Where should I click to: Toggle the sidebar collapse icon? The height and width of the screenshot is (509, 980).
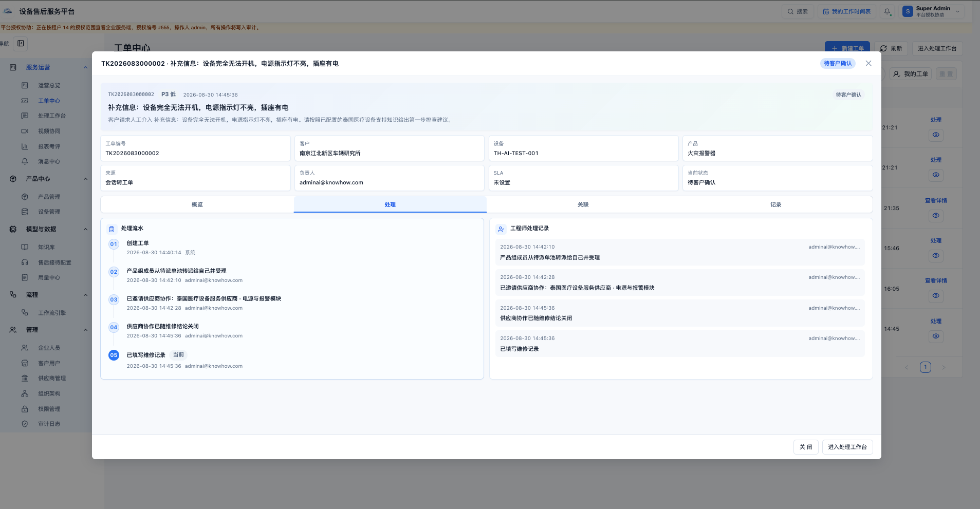(x=21, y=44)
